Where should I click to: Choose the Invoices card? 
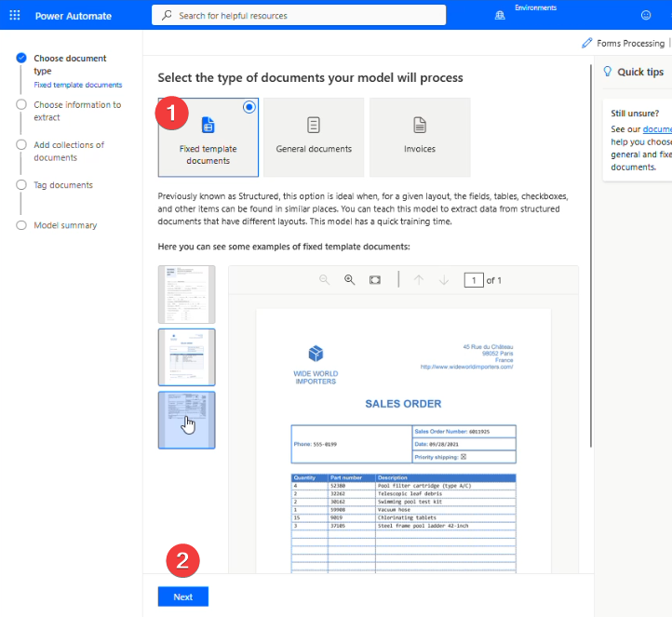tap(420, 137)
